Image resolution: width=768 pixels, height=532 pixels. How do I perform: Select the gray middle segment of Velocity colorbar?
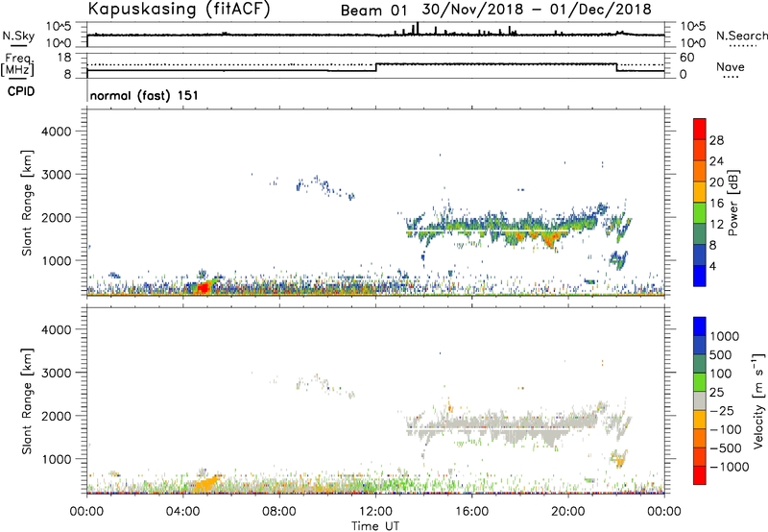tap(700, 401)
